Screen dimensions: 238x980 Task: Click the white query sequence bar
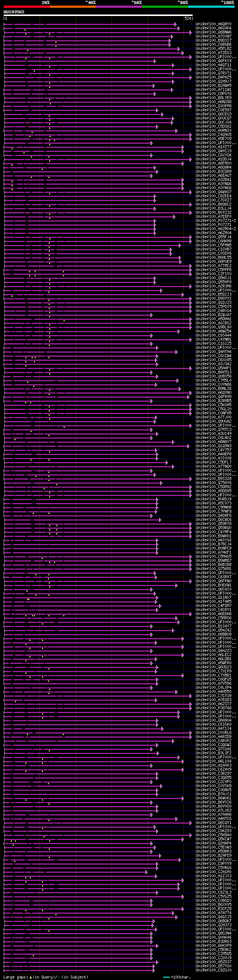[98, 15]
